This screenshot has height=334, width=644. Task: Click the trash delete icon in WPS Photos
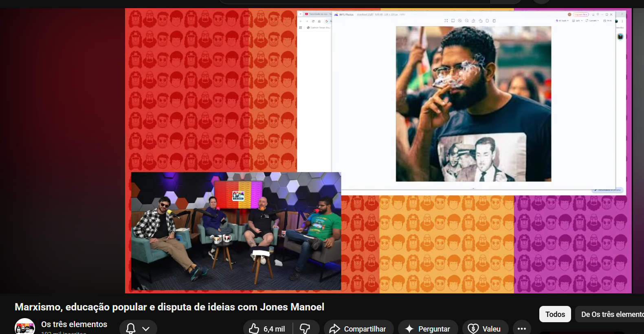[x=494, y=21]
